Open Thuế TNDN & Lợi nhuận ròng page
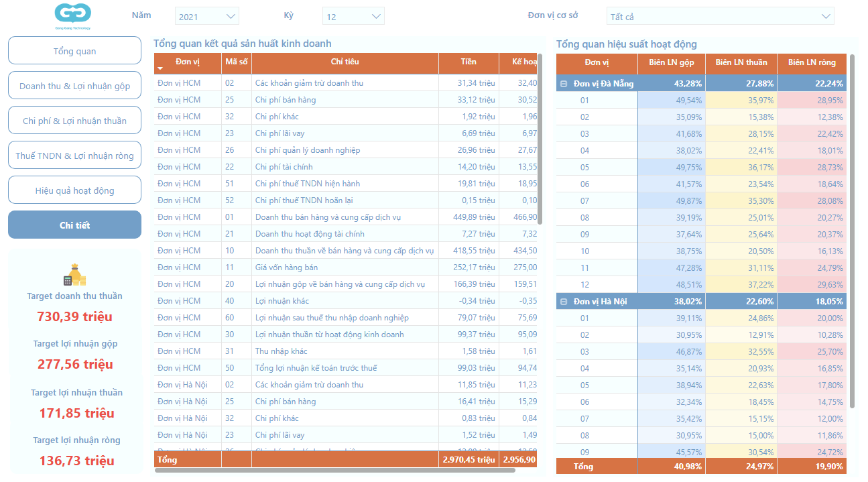868x482 pixels. 74,156
